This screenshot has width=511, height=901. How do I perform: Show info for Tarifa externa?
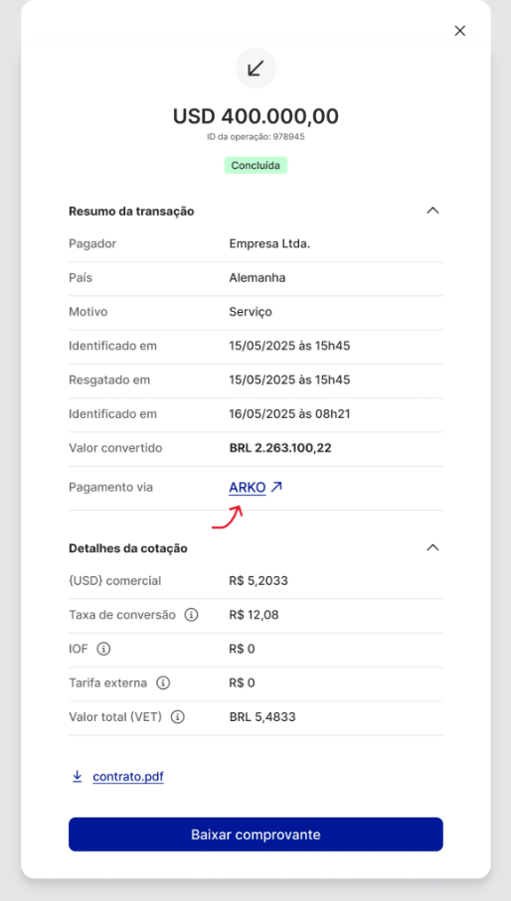pyautogui.click(x=163, y=683)
